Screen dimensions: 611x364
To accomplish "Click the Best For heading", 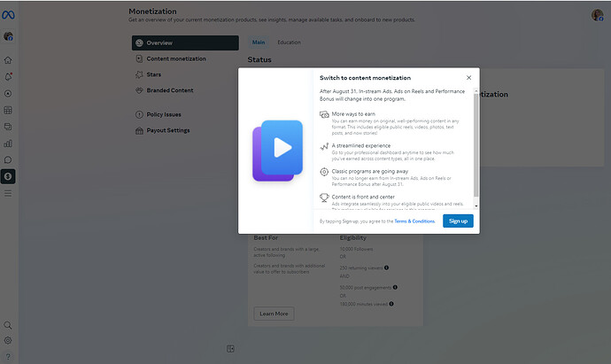I will click(x=266, y=237).
